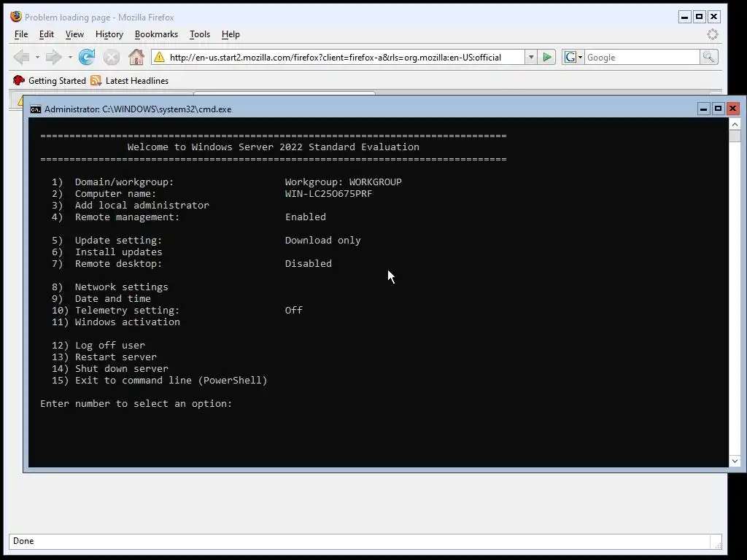Open the search engine selector dropdown
747x560 pixels.
(x=580, y=57)
